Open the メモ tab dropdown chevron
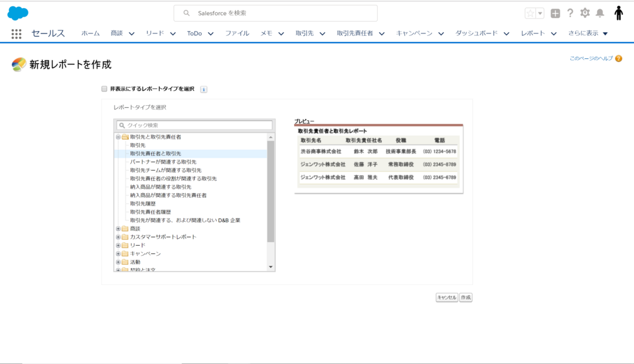Image resolution: width=634 pixels, height=364 pixels. tap(281, 33)
